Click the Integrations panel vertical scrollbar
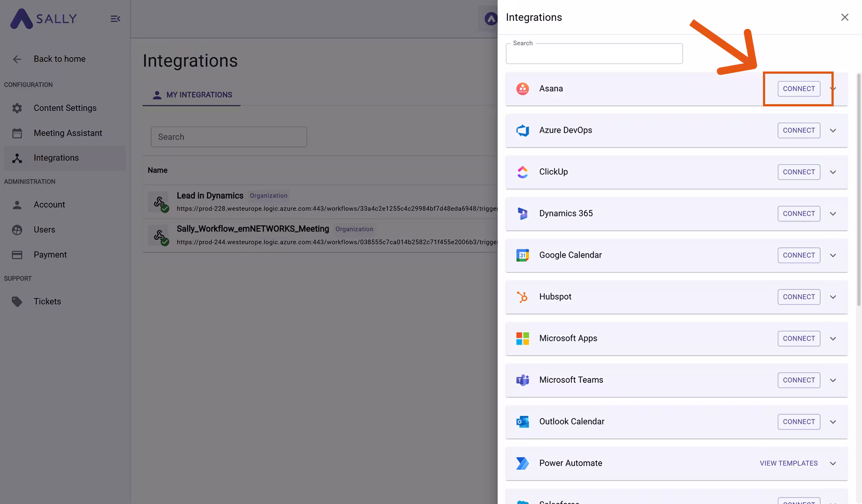Viewport: 862px width, 504px height. coord(859,190)
